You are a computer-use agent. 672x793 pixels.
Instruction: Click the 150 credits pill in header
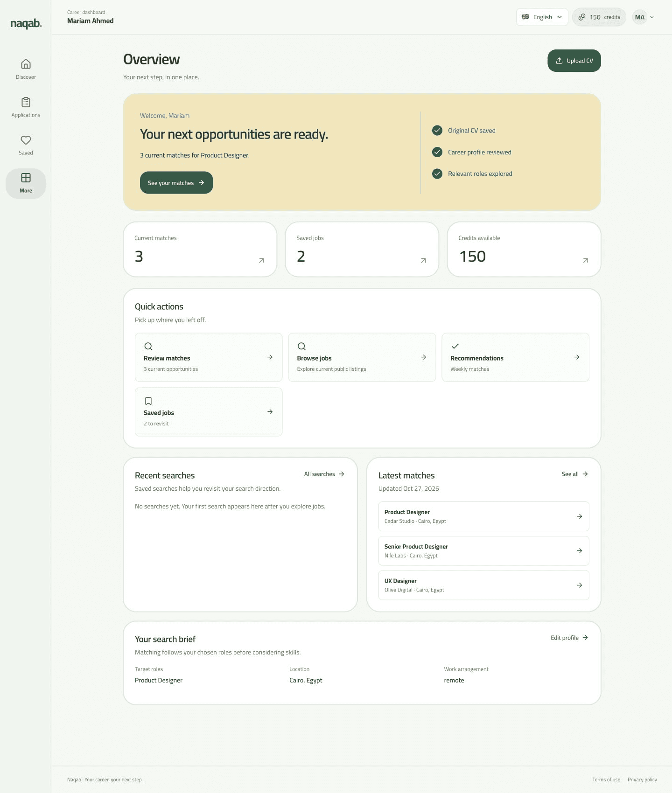coord(599,17)
